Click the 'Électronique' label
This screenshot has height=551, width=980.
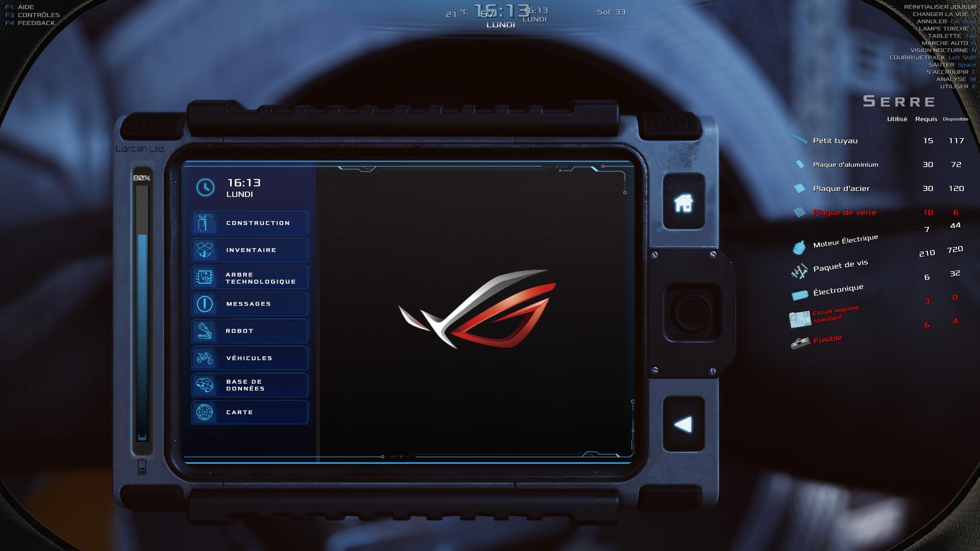click(838, 290)
